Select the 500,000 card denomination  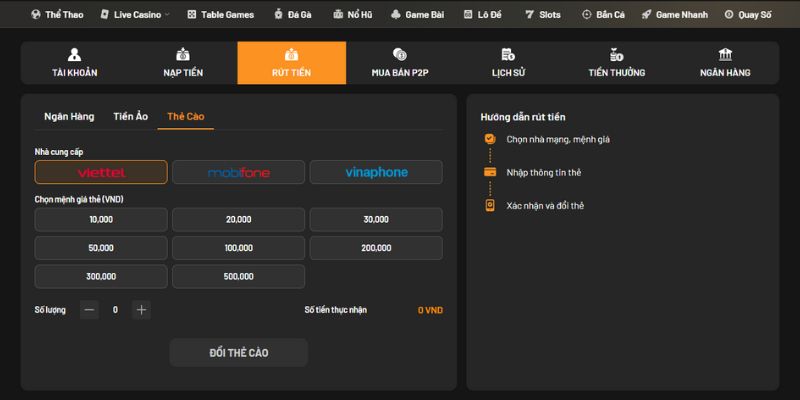point(238,277)
